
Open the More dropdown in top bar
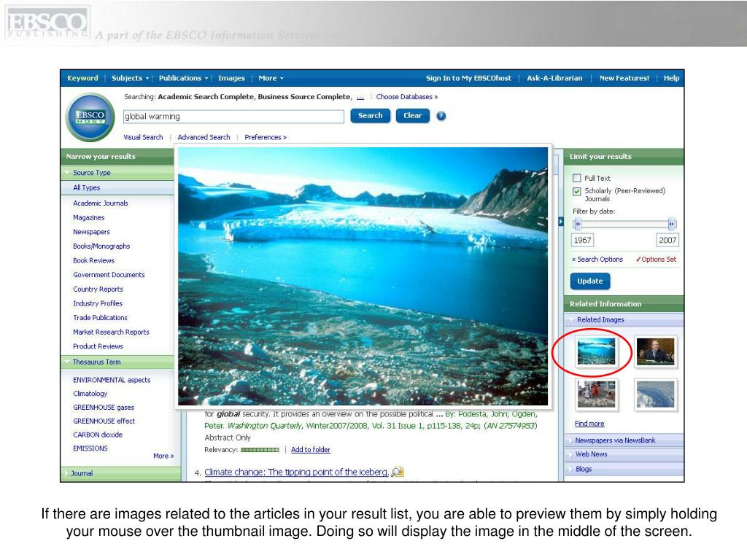click(271, 78)
